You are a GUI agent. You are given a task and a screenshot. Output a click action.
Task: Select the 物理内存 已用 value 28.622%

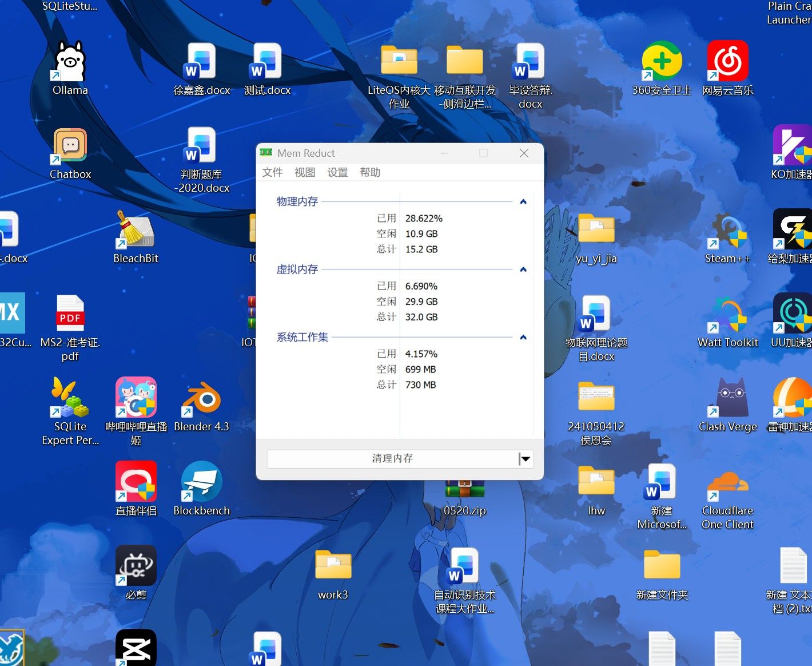coord(424,218)
